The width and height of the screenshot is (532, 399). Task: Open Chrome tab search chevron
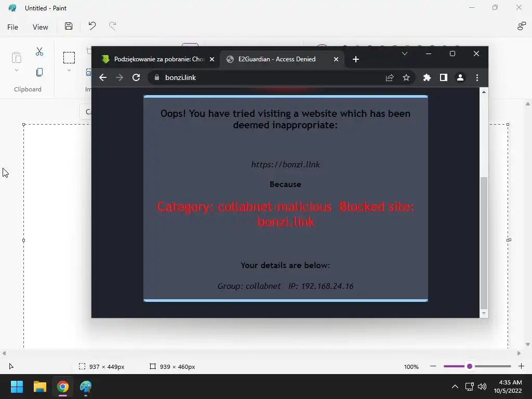point(404,54)
